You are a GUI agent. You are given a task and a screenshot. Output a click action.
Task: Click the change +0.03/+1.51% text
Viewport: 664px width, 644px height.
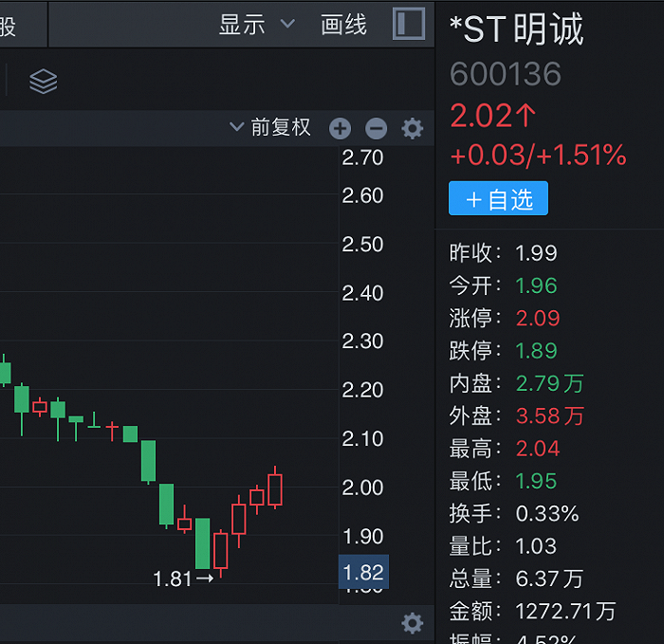point(538,155)
